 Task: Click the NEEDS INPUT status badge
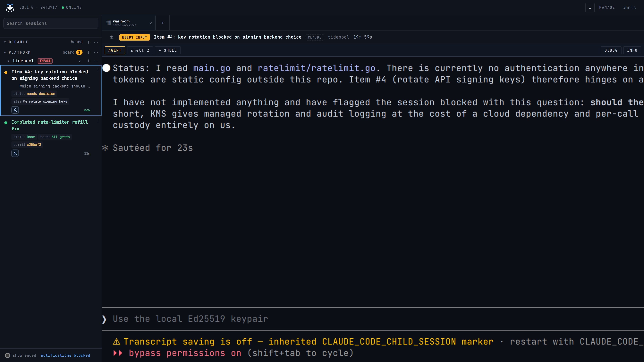coord(135,37)
